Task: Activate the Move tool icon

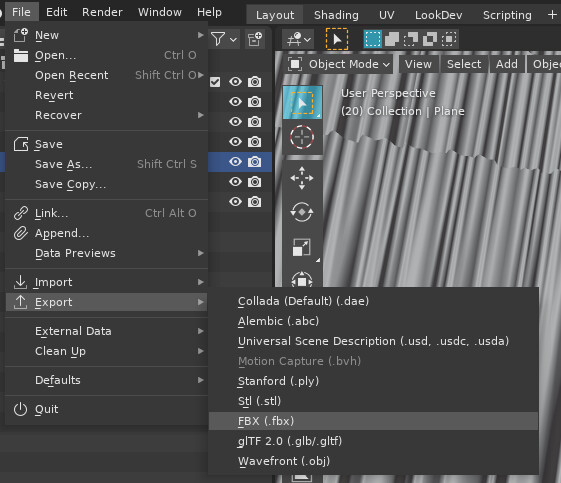Action: (302, 178)
